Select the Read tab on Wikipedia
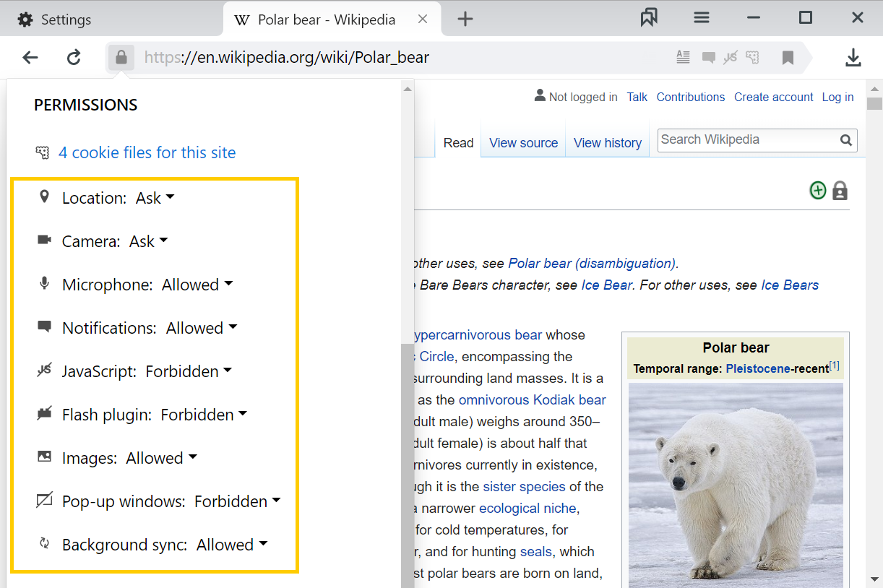The image size is (883, 588). coord(458,143)
